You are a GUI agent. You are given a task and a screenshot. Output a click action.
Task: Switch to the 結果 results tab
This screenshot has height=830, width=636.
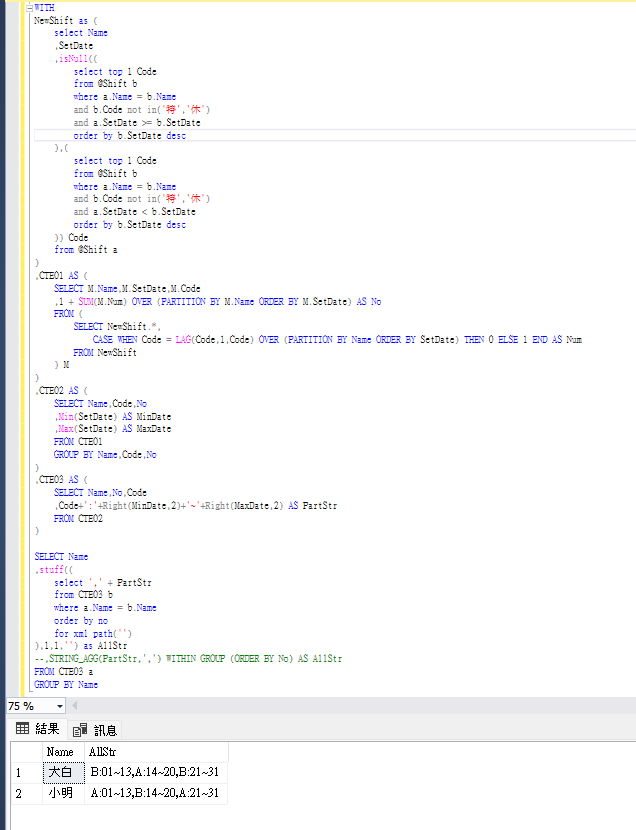coord(38,729)
